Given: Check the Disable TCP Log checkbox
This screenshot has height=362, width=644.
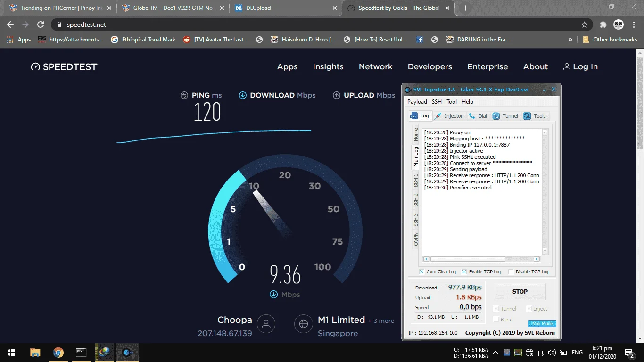Looking at the screenshot, I should (511, 272).
